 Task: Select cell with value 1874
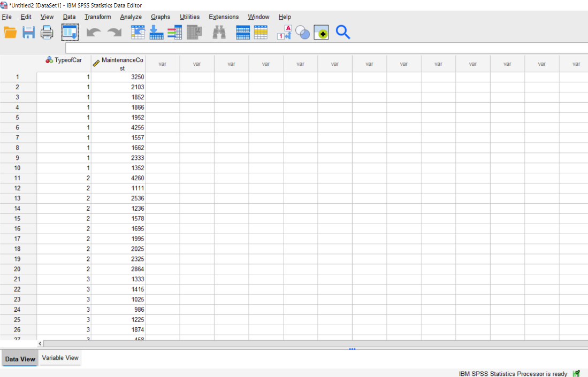[118, 330]
